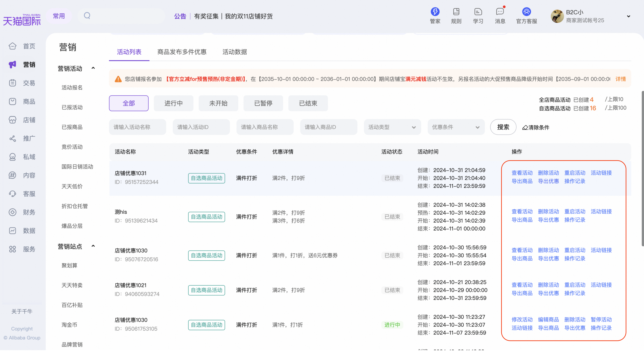Open 国际日销活动 in the submenu
The width and height of the screenshot is (644, 362).
pyautogui.click(x=77, y=167)
